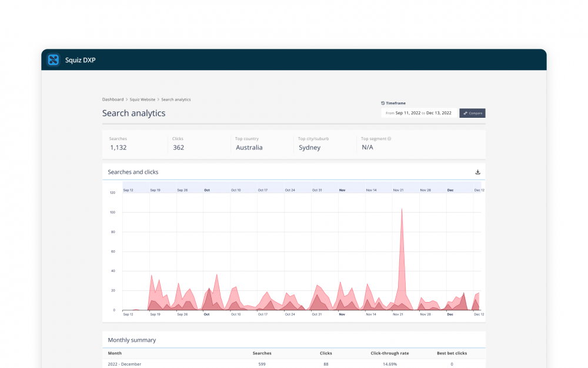588x368 pixels.
Task: Click the Top segment info icon
Action: tap(389, 138)
